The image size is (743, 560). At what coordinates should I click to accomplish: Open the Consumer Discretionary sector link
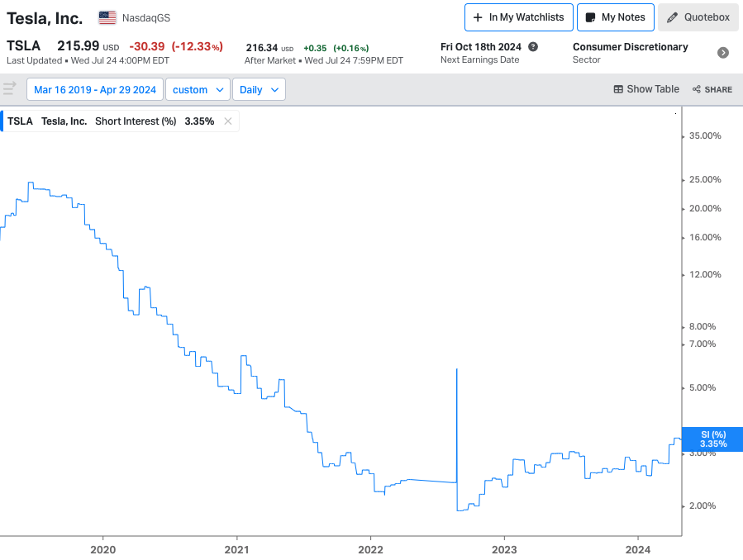click(x=631, y=47)
